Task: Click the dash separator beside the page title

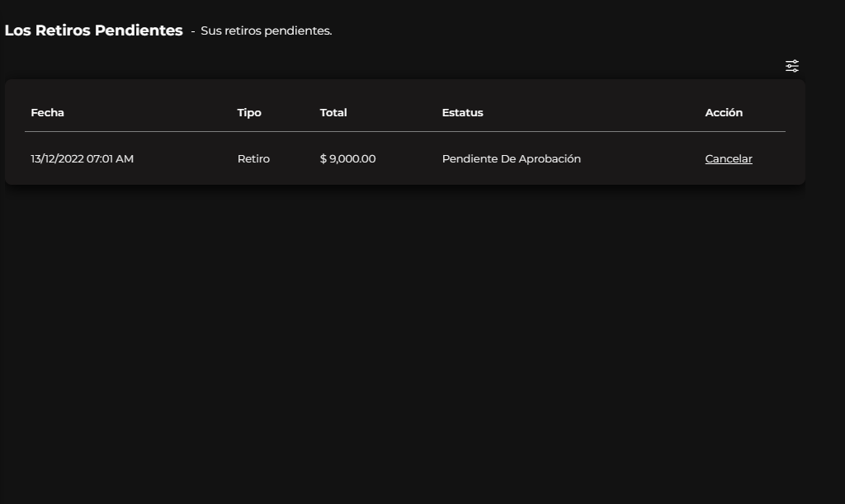Action: point(193,31)
